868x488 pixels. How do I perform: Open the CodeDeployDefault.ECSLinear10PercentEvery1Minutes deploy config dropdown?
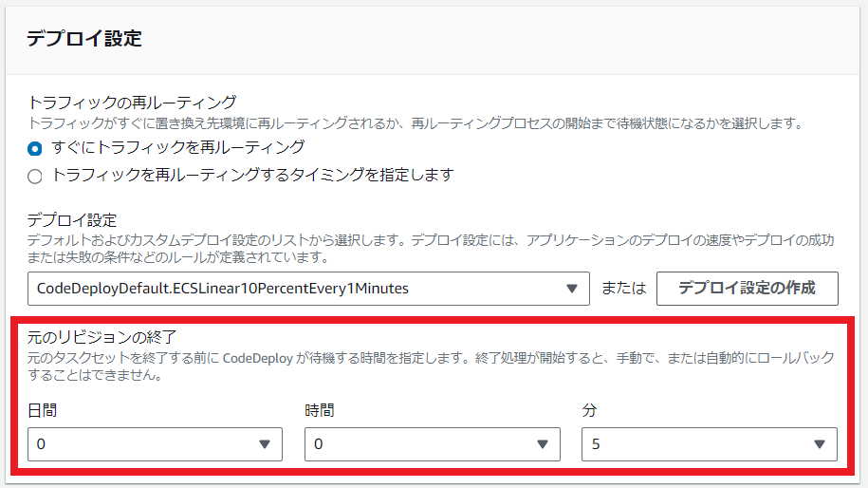pos(308,289)
